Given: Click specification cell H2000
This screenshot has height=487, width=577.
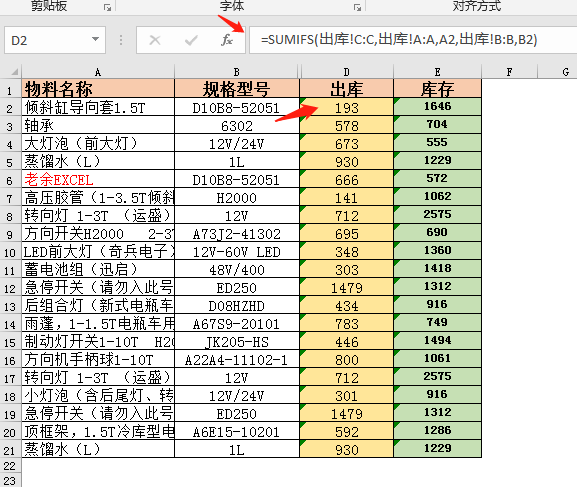Looking at the screenshot, I should [x=237, y=197].
